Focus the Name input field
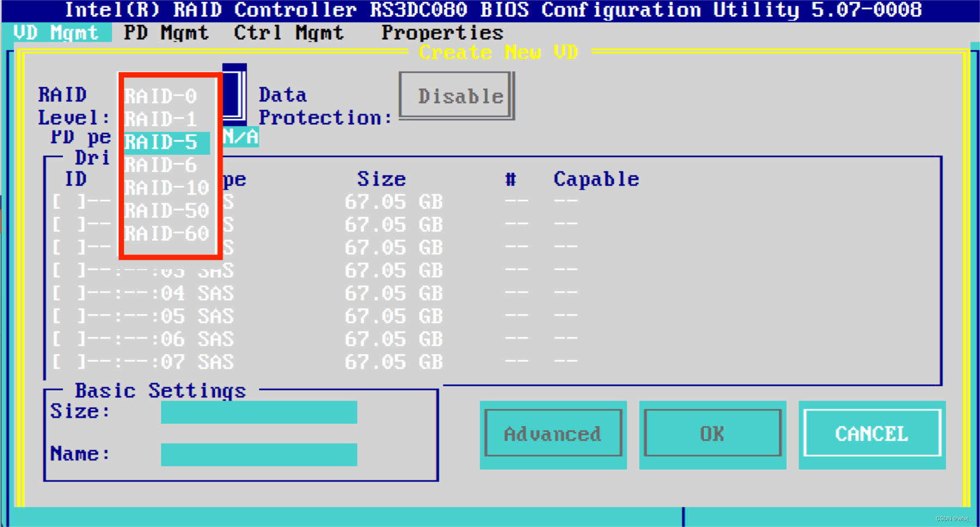The width and height of the screenshot is (980, 527). tap(259, 455)
